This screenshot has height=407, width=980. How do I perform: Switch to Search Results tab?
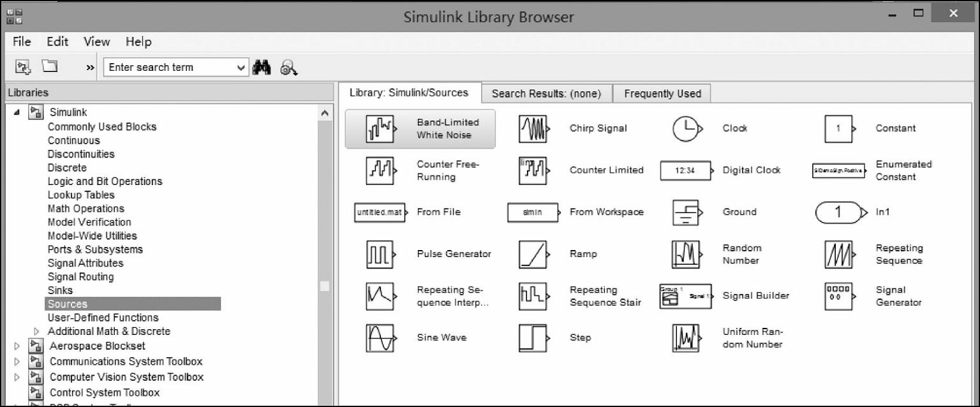(x=546, y=93)
